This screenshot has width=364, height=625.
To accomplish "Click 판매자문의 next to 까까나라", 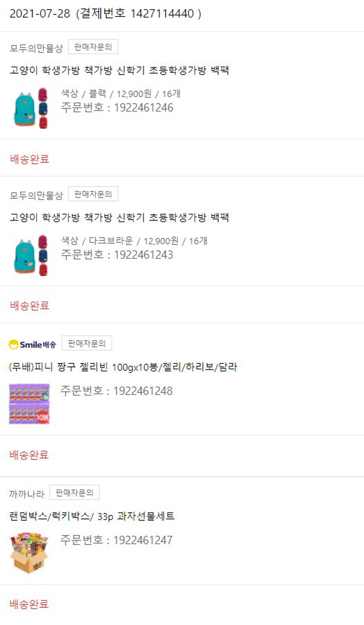I will coord(74,492).
